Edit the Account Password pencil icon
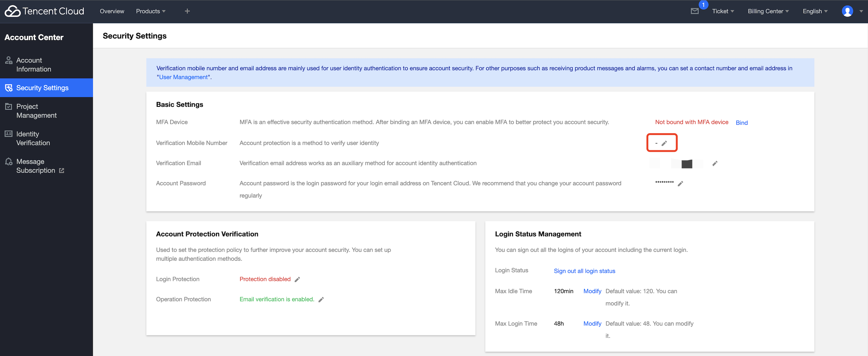This screenshot has width=868, height=356. (x=680, y=184)
